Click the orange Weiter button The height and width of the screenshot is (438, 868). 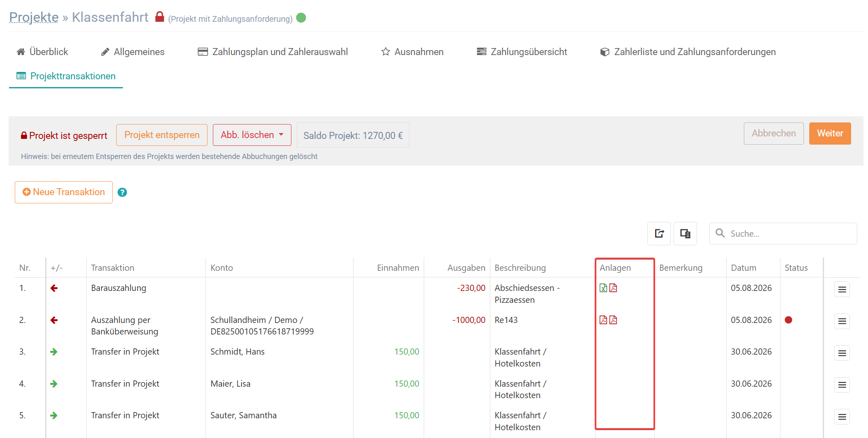pyautogui.click(x=830, y=134)
